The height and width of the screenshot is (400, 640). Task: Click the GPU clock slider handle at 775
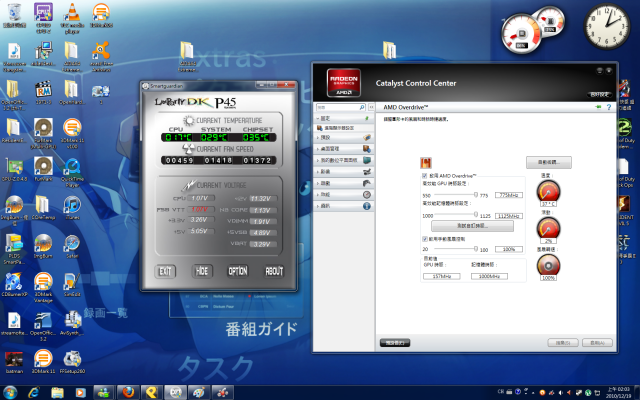(476, 195)
